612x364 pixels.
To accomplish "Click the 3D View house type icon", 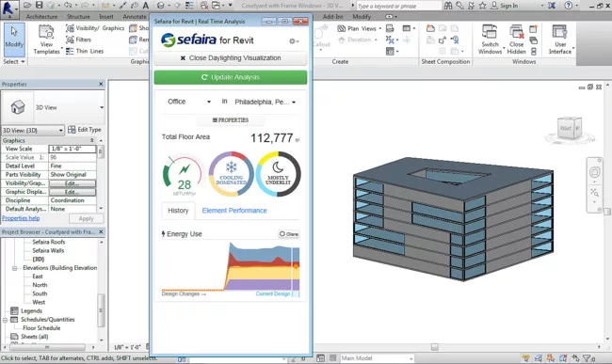I will 18,107.
